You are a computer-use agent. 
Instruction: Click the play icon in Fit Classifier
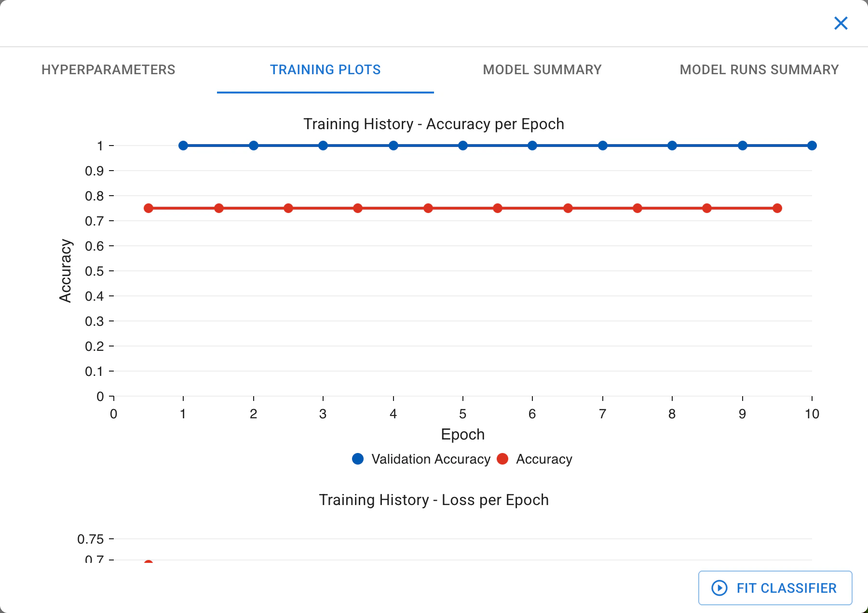click(719, 588)
